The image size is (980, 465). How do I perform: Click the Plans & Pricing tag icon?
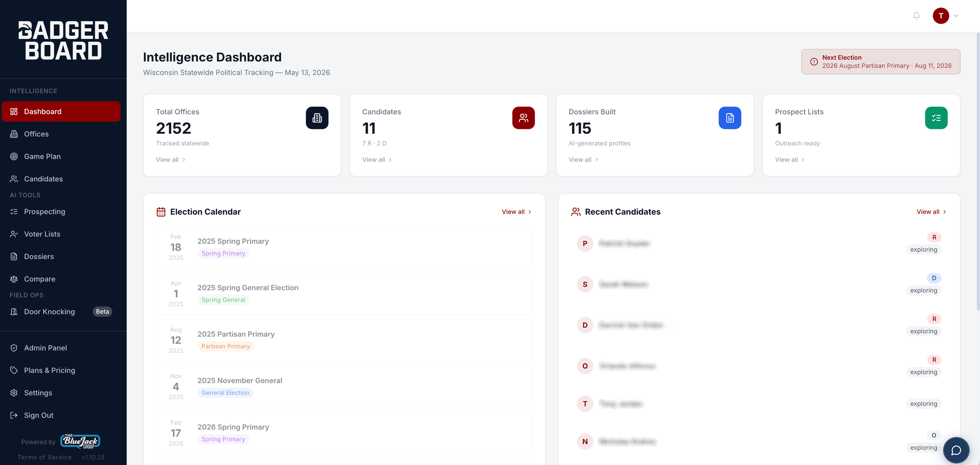click(x=14, y=370)
